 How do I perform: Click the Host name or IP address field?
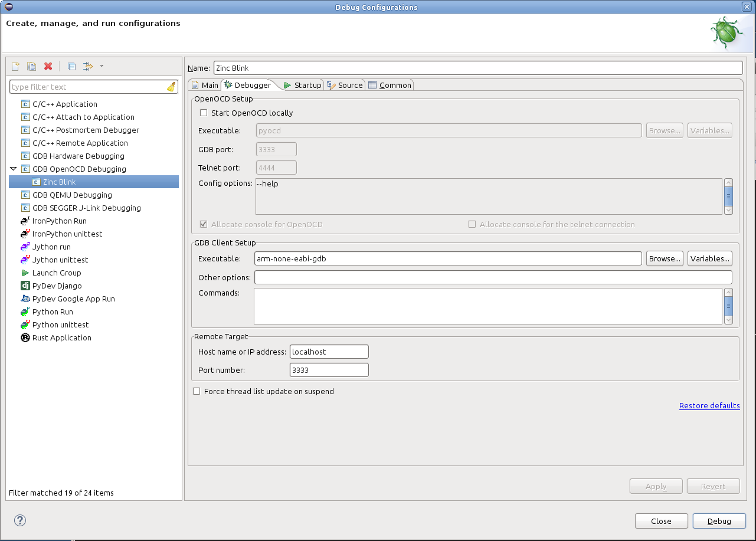(x=329, y=352)
